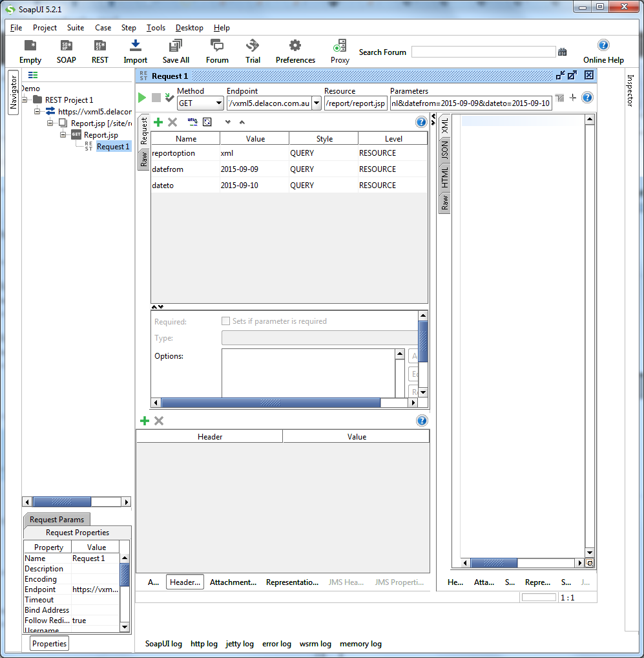Viewport: 644px width, 658px height.
Task: Click the Parameters text field
Action: pyautogui.click(x=471, y=103)
